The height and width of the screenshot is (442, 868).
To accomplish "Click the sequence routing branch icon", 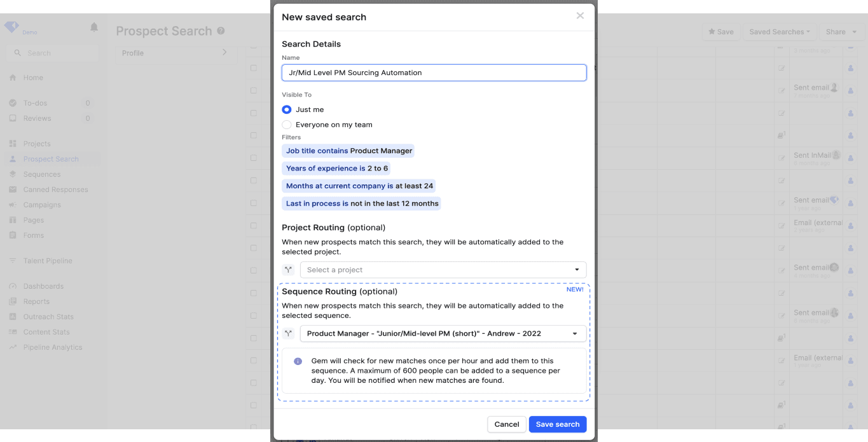I will (x=289, y=333).
